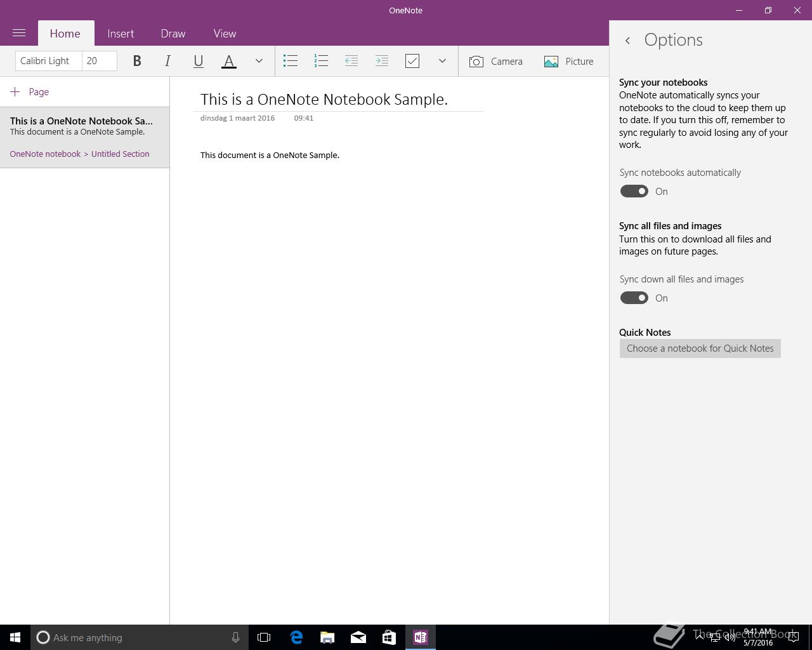The image size is (812, 650).
Task: Switch to the View tab
Action: click(x=225, y=33)
